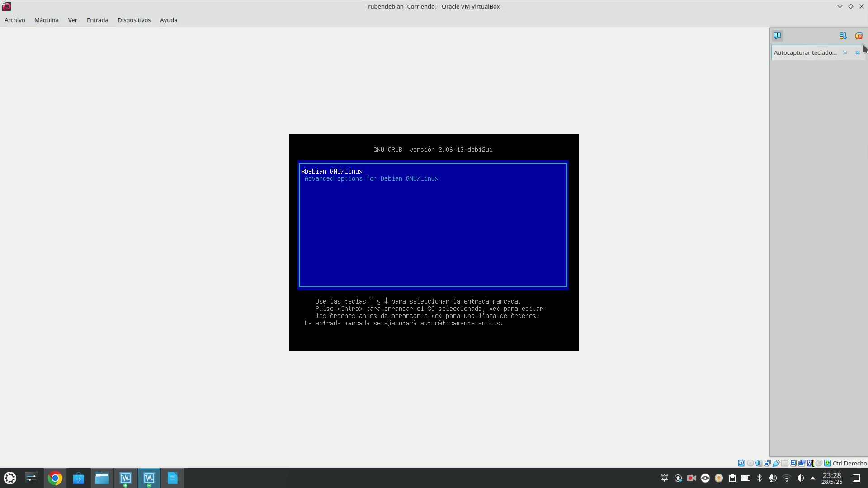The image size is (868, 488).
Task: Expand the Autocapturar teclado notification details
Action: [844, 53]
